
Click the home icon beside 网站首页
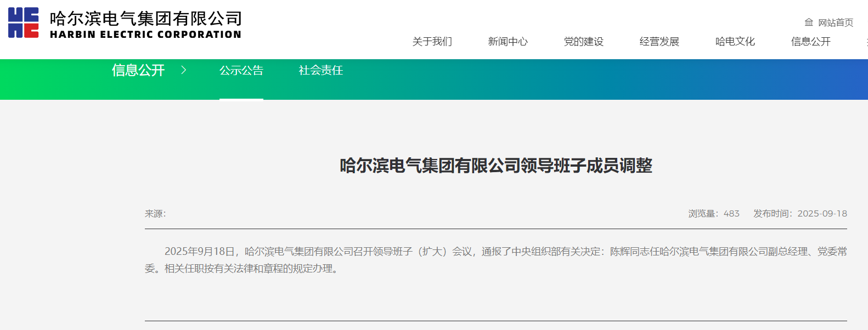coord(809,22)
